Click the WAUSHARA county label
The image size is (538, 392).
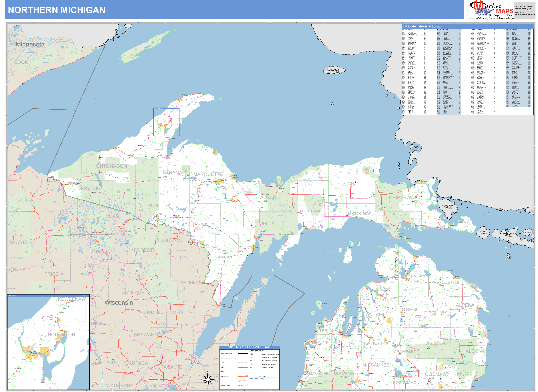(120, 386)
